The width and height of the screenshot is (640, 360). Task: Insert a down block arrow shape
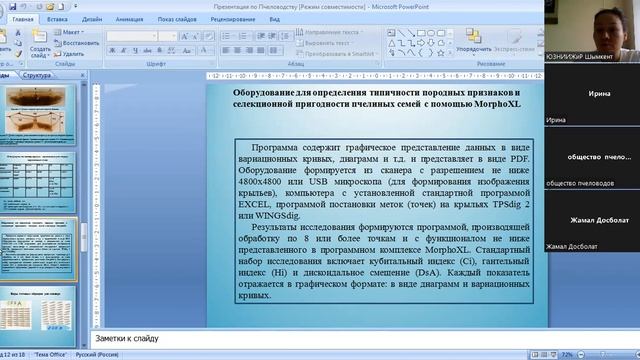point(431,43)
